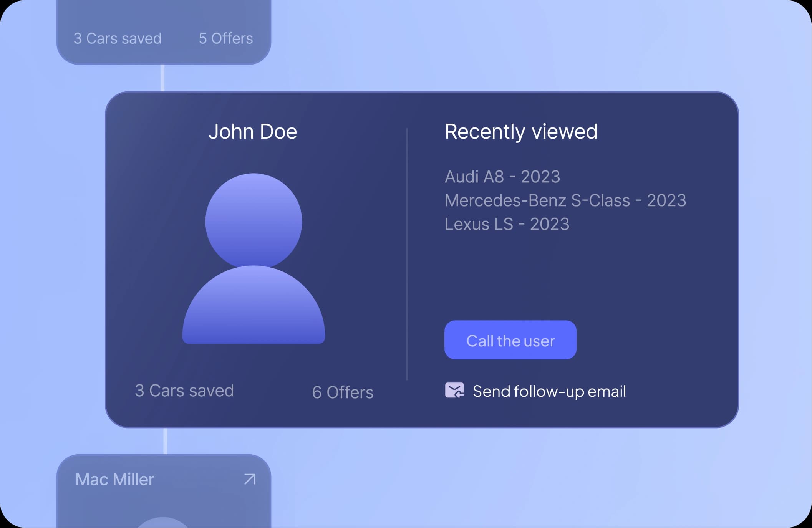This screenshot has width=812, height=528.
Task: Click the Recently viewed heading
Action: [x=520, y=132]
